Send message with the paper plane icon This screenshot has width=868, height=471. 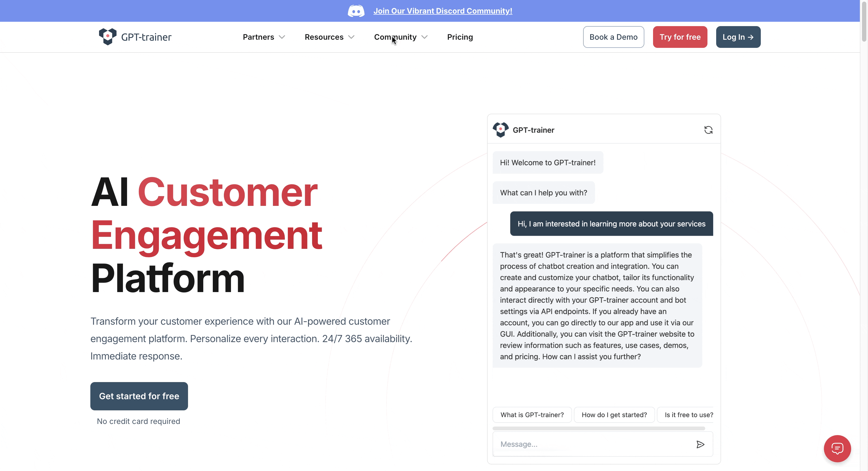click(x=700, y=444)
